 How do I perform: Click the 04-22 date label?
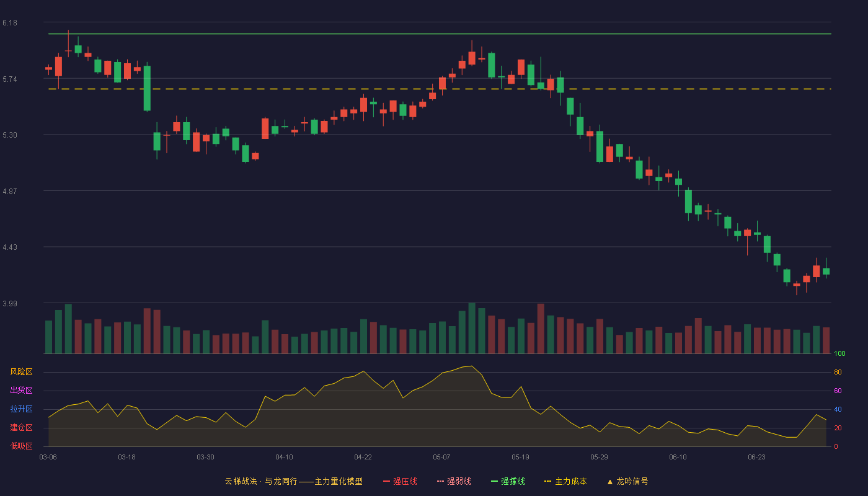[363, 457]
